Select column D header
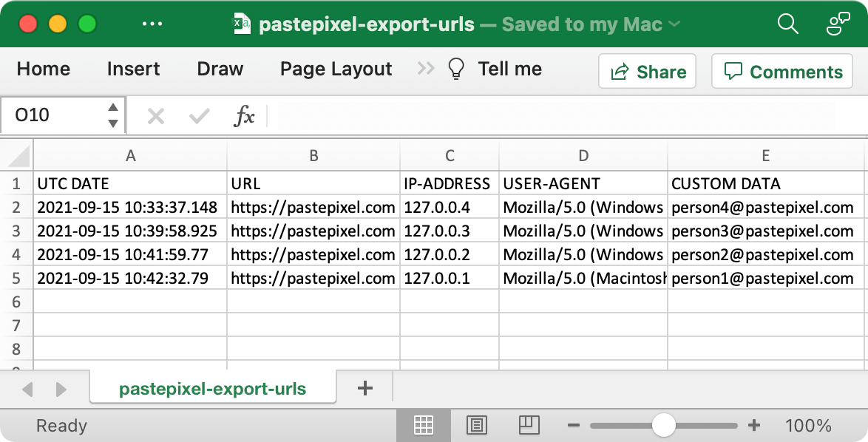This screenshot has height=442, width=868. 583,156
